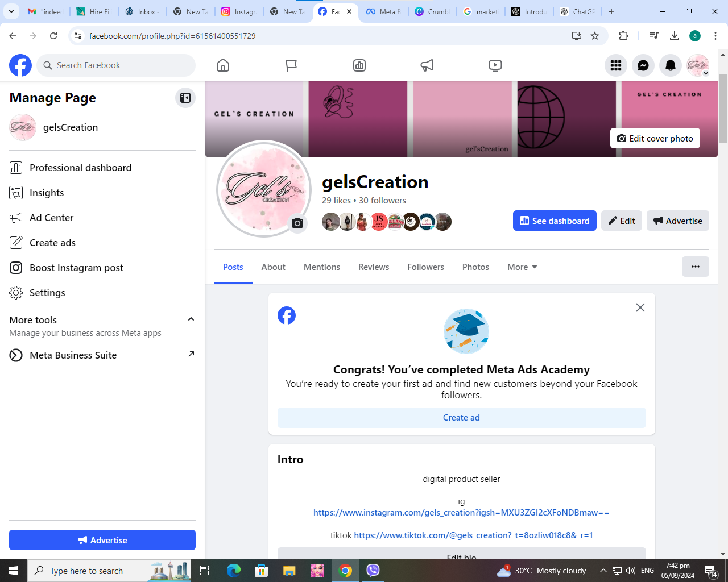Open Create ads in sidebar
Screen dimensions: 728x582
[x=102, y=243]
